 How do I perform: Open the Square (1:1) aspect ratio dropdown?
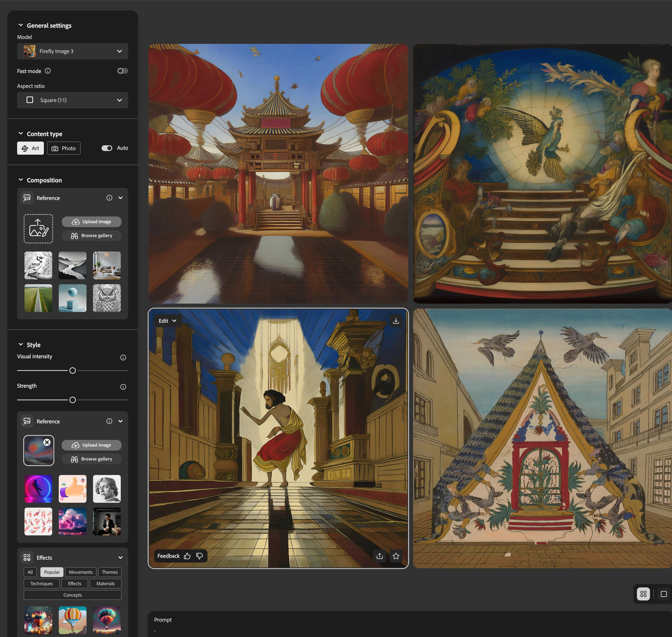(x=72, y=100)
